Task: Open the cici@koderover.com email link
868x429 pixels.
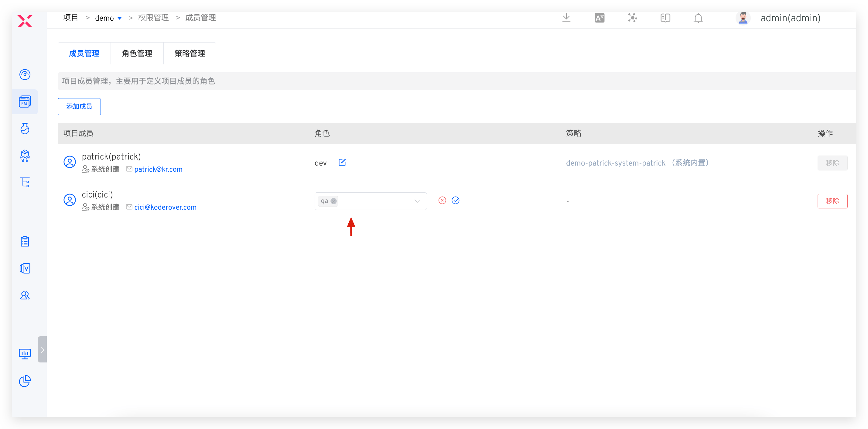Action: click(165, 207)
